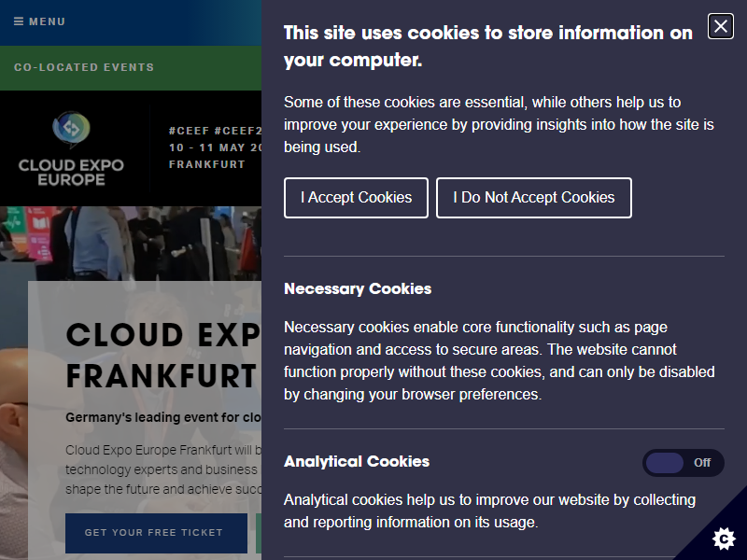The width and height of the screenshot is (747, 560).
Task: Click the hero crowd background image
Action: coord(131,243)
